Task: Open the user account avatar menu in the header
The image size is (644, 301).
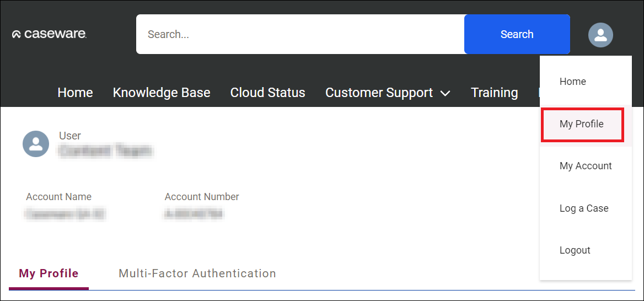Action: coord(600,35)
